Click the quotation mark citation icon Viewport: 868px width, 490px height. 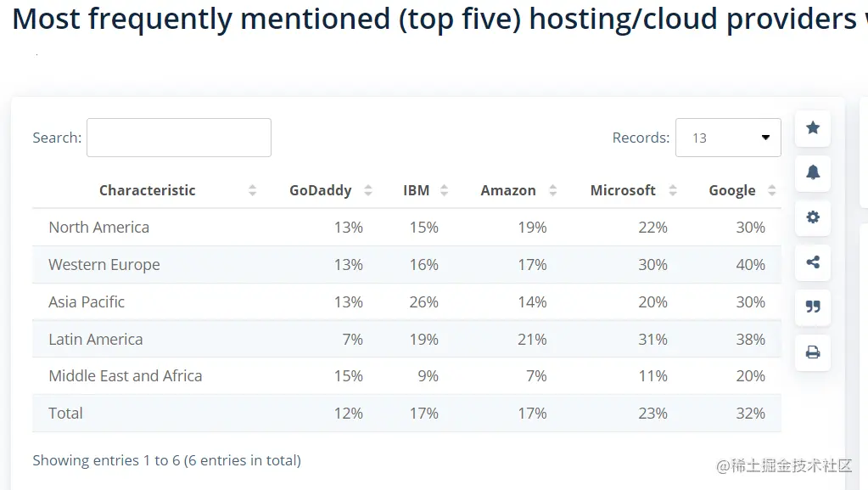[813, 307]
